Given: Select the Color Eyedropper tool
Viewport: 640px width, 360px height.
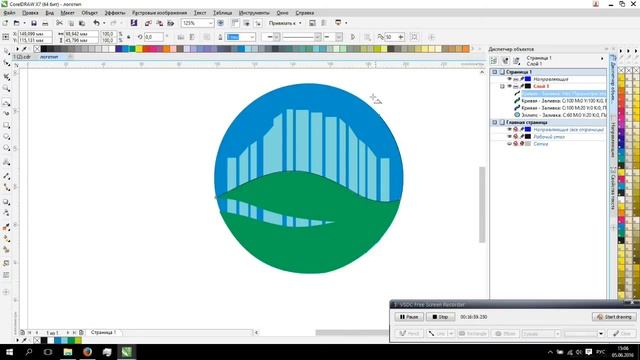Looking at the screenshot, I should pyautogui.click(x=6, y=227).
